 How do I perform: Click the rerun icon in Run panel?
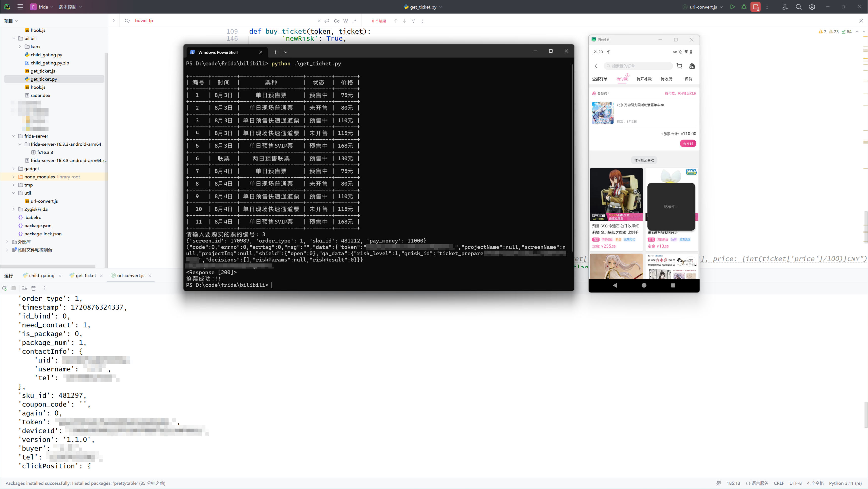5,288
